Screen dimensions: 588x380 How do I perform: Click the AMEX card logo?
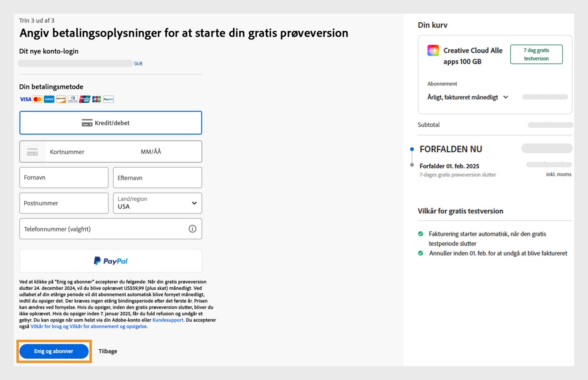[49, 99]
